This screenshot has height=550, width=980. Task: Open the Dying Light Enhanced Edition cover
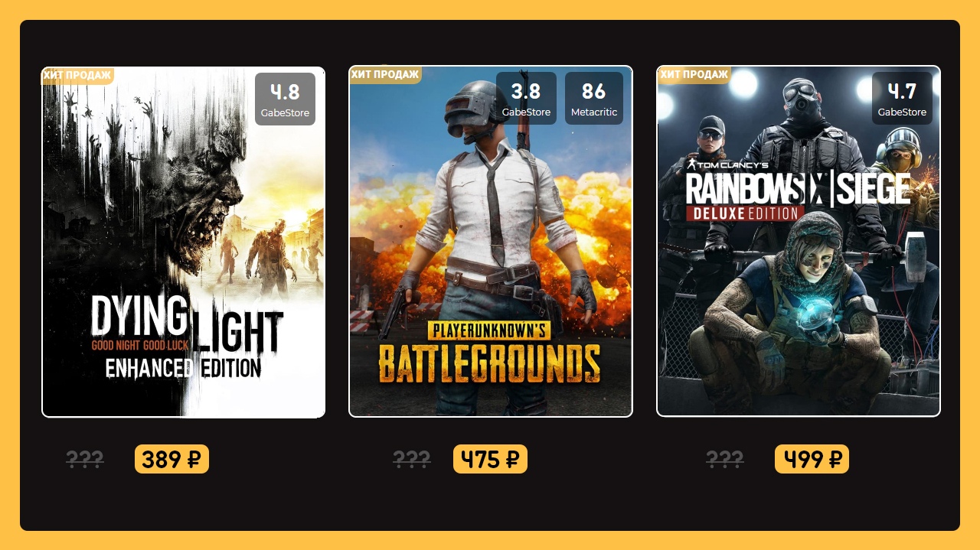pos(184,242)
